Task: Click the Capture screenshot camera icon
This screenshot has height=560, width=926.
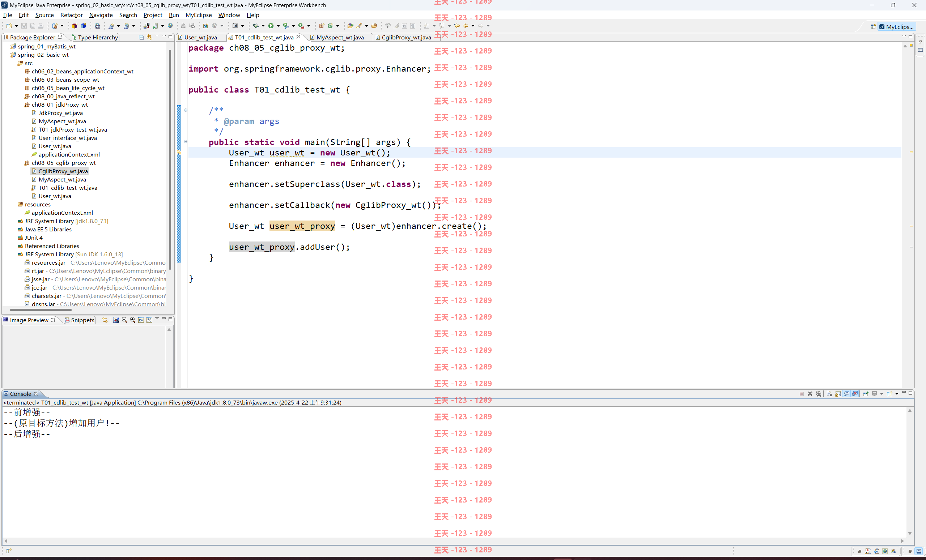Action: click(x=235, y=26)
